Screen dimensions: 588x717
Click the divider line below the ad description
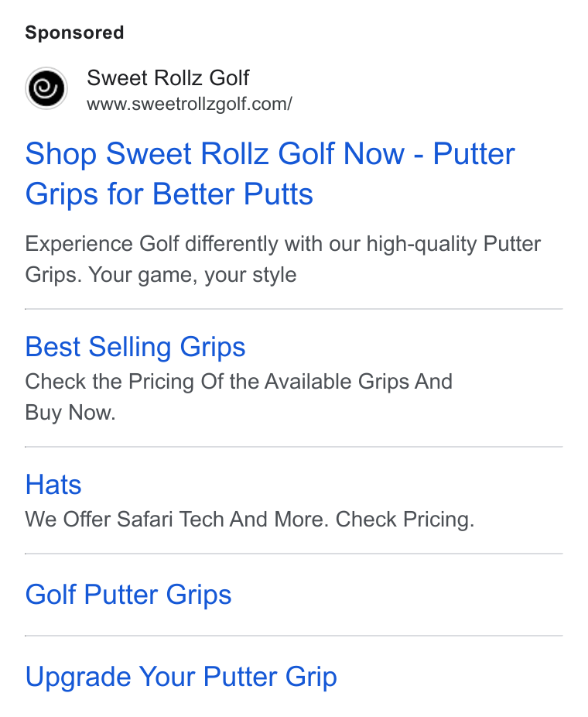coord(294,309)
